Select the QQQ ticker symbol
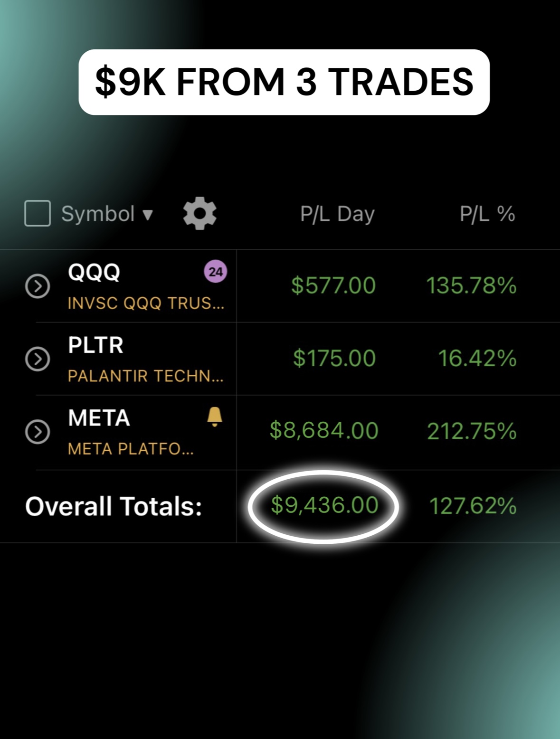The width and height of the screenshot is (560, 739). [94, 273]
